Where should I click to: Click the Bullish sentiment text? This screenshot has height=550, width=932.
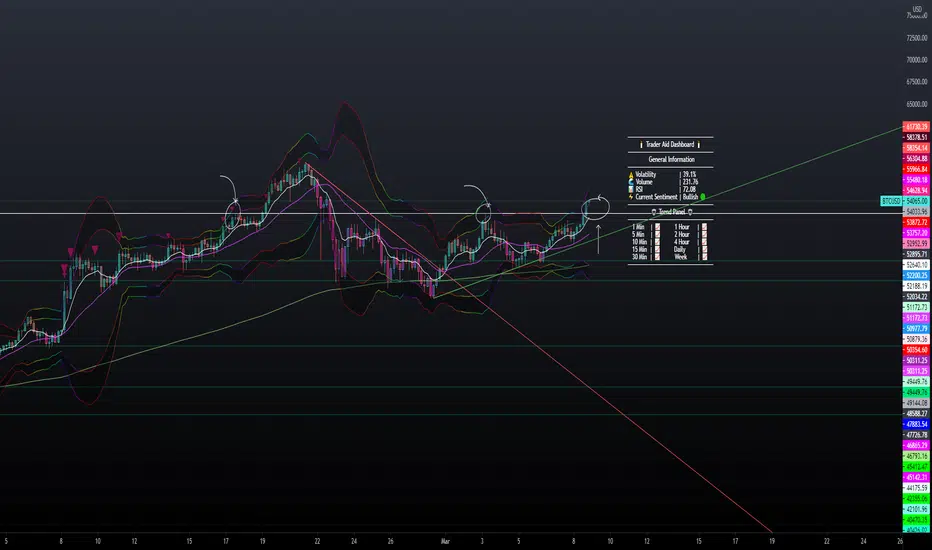[690, 197]
